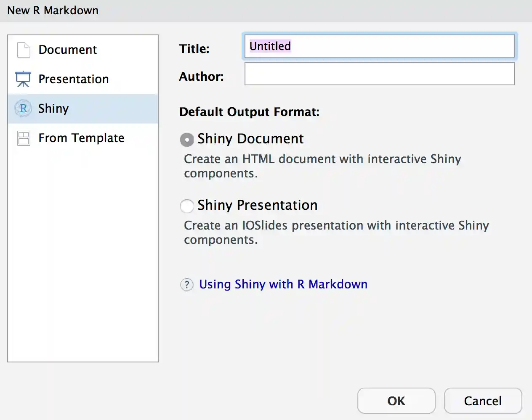
Task: Select the Shiny Presentation radio button
Action: point(187,206)
